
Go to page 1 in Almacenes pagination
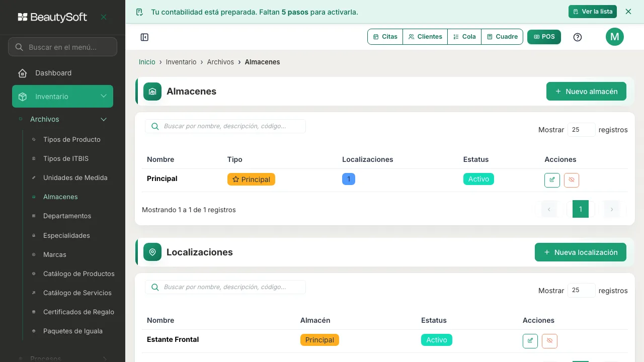581,209
